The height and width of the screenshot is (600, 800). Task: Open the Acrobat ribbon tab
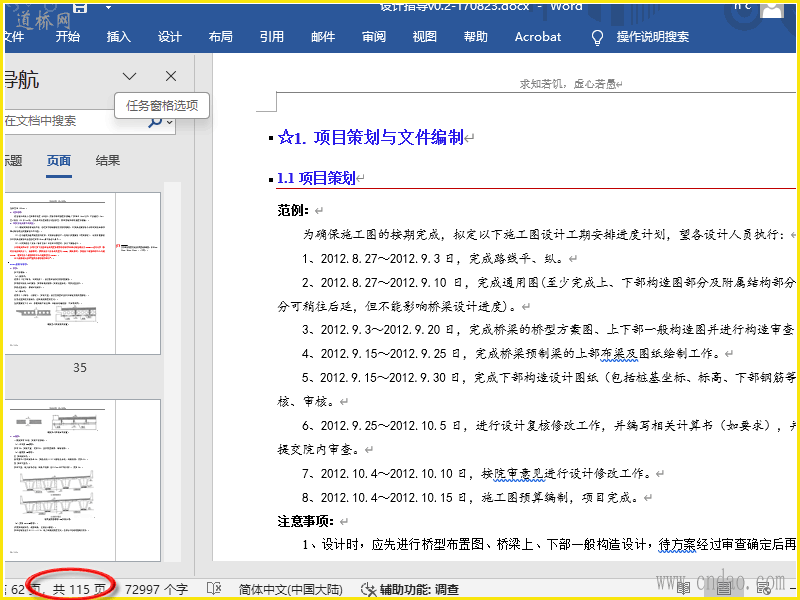coord(538,37)
